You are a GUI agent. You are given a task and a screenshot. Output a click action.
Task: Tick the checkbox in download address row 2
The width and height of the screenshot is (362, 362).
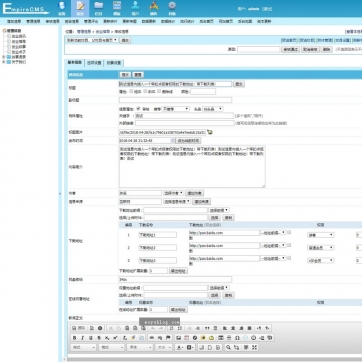point(289,245)
